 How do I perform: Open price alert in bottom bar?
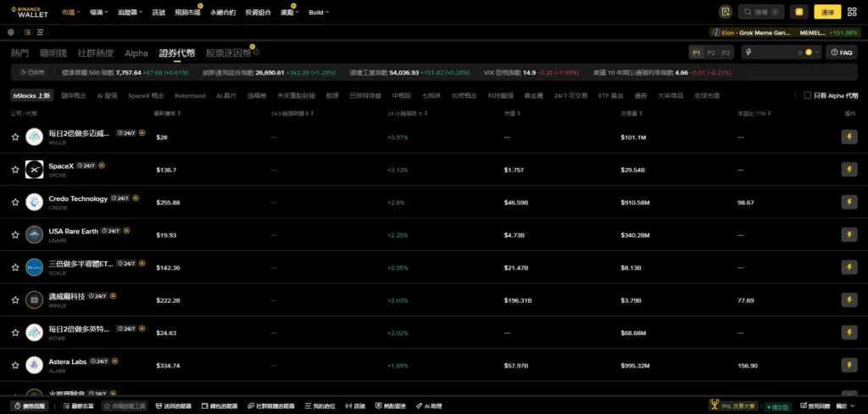[x=30, y=406]
